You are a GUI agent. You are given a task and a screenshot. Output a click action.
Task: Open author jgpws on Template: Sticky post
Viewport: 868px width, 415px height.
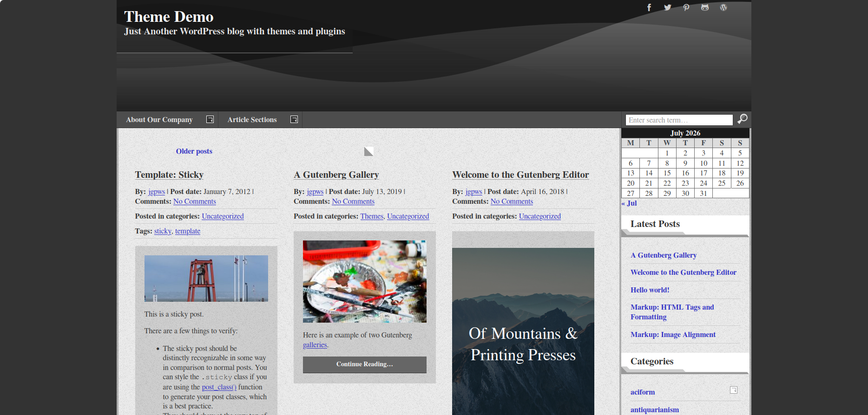tap(157, 192)
